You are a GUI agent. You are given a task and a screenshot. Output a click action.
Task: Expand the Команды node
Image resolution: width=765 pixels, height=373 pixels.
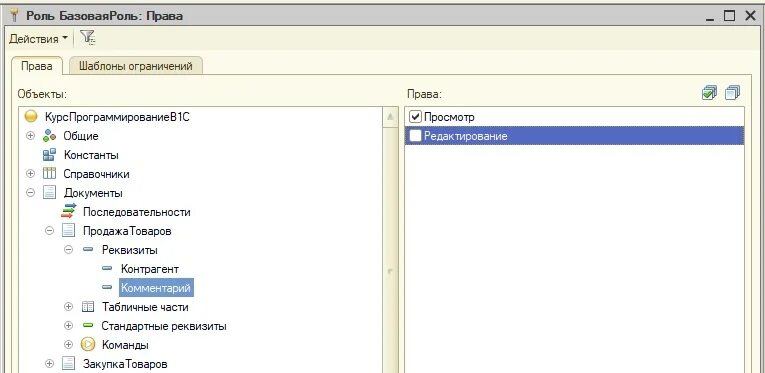click(x=68, y=345)
